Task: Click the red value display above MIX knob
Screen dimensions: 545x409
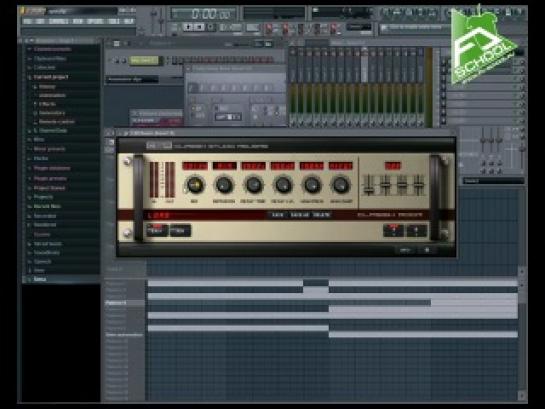Action: pos(195,166)
